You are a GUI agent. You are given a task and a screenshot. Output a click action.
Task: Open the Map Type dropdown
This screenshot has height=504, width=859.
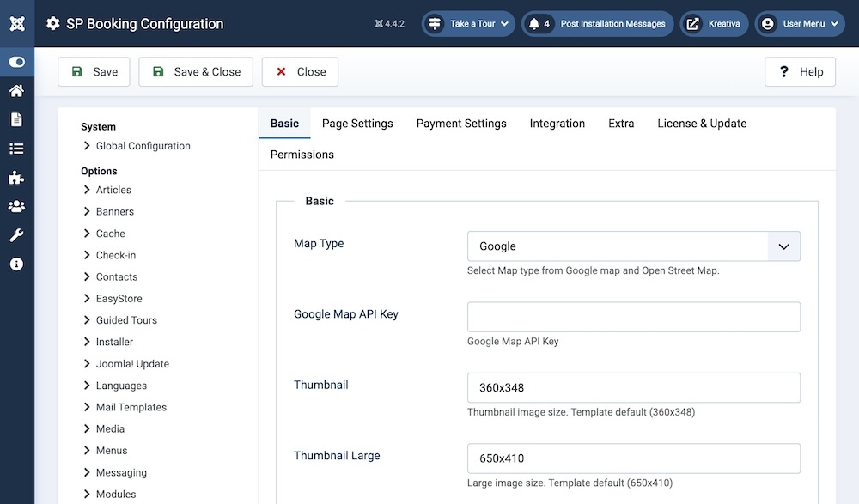(x=633, y=246)
